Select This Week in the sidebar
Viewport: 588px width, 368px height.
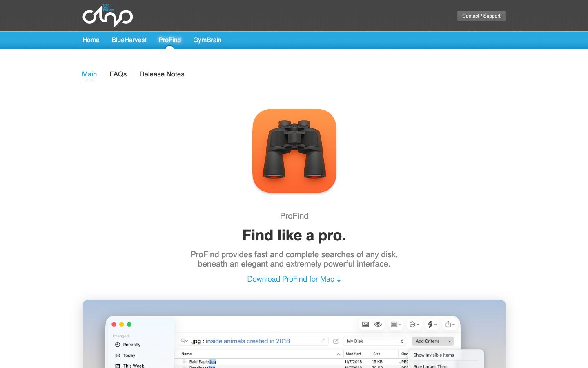(x=134, y=366)
